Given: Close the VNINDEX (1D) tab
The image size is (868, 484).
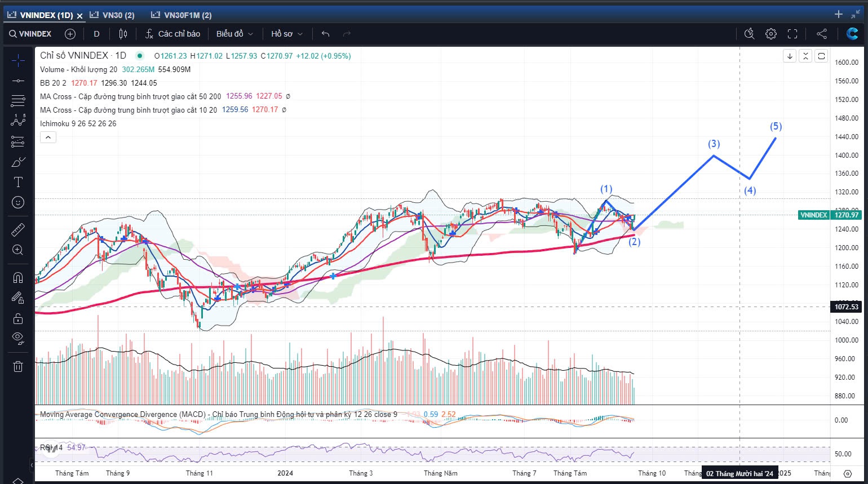Looking at the screenshot, I should click(79, 16).
